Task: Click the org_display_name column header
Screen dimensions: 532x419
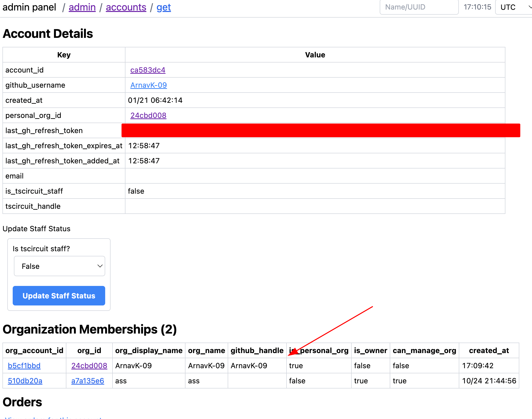Action: (x=149, y=350)
